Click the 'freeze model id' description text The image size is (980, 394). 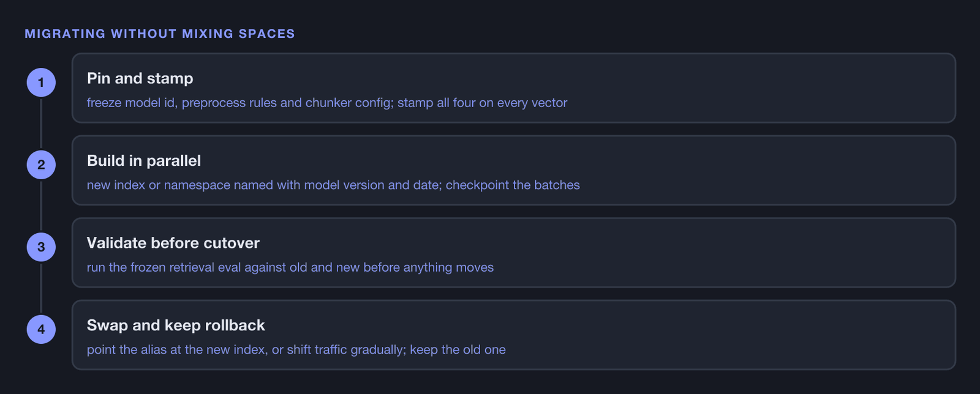[x=327, y=103]
